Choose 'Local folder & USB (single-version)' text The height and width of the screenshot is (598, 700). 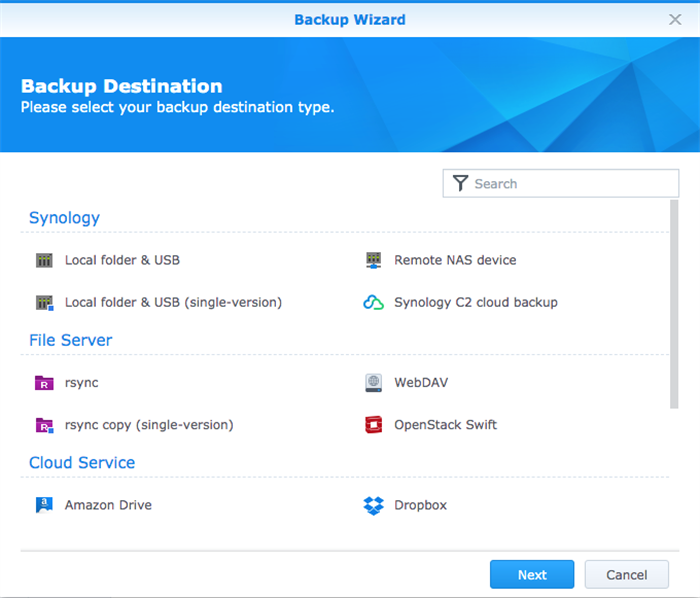(x=173, y=303)
